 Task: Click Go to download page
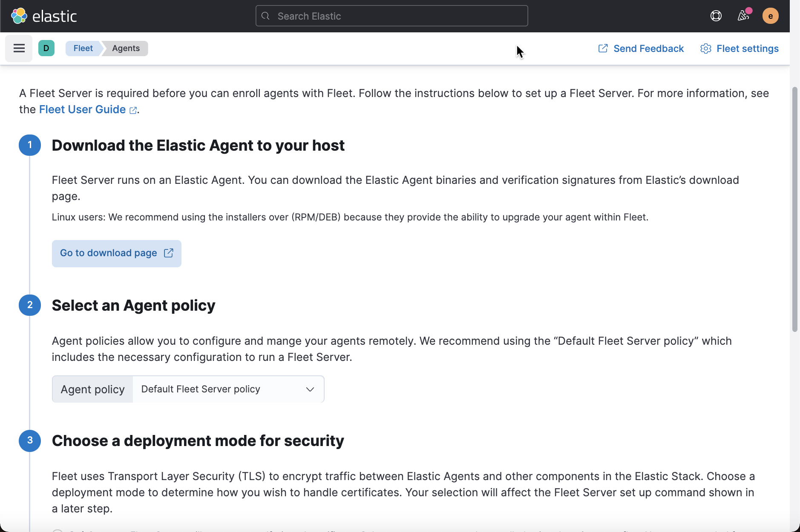(x=116, y=253)
